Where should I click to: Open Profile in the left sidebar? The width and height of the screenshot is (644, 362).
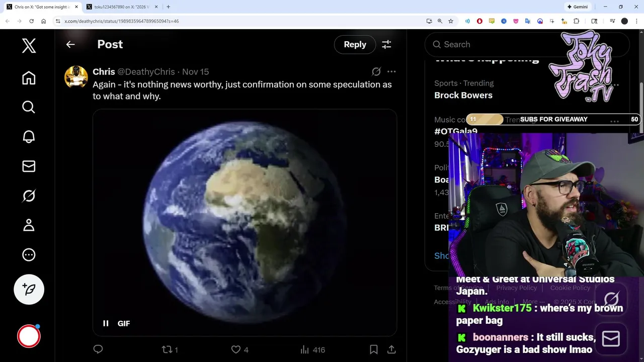click(x=29, y=225)
